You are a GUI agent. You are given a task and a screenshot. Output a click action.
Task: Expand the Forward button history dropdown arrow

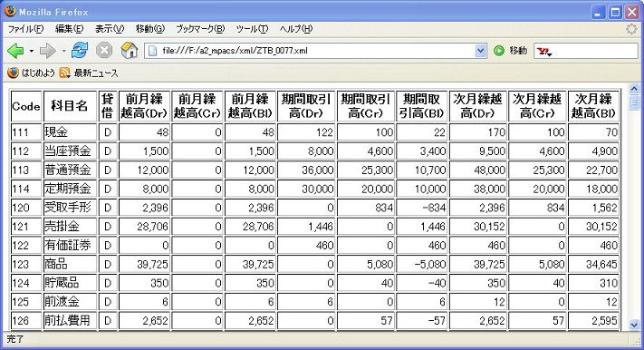pyautogui.click(x=63, y=52)
